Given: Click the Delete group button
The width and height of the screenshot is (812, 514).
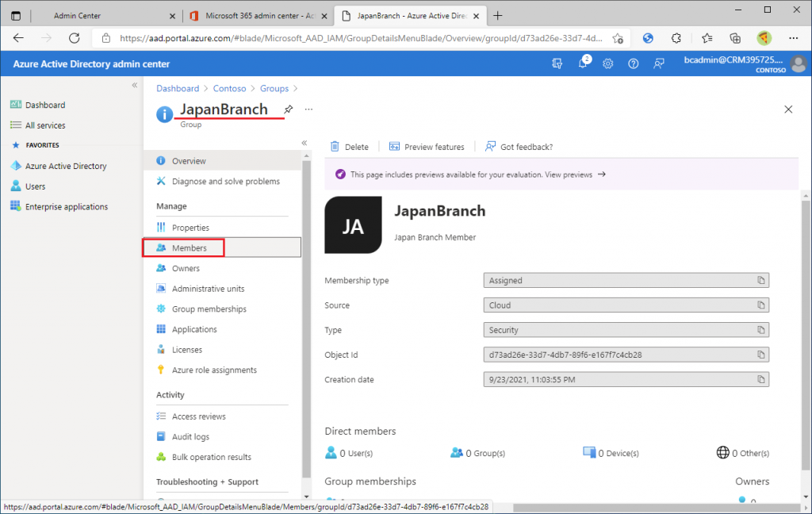Looking at the screenshot, I should (350, 147).
